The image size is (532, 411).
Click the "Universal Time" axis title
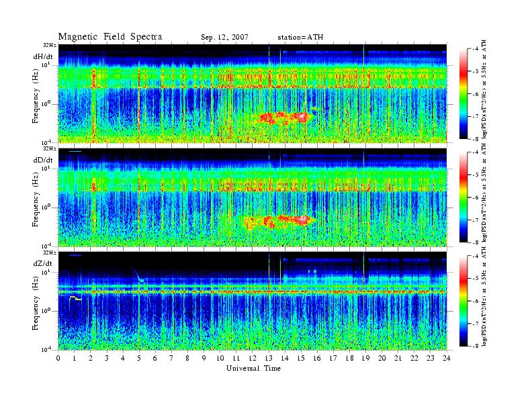[x=253, y=368]
